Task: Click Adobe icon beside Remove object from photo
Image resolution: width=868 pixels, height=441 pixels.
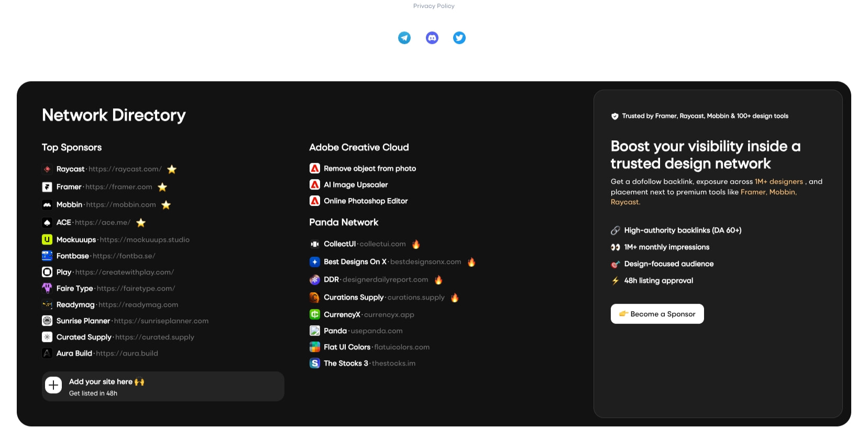Action: 315,168
